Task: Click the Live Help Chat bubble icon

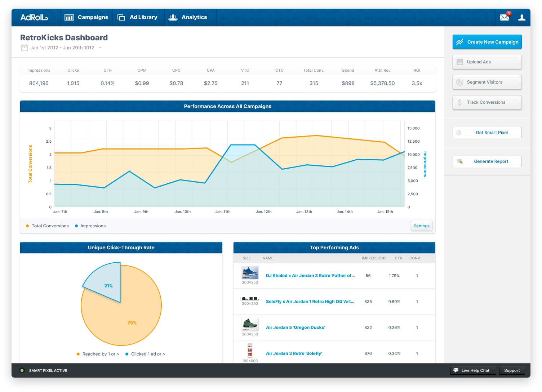Action: tap(456, 370)
